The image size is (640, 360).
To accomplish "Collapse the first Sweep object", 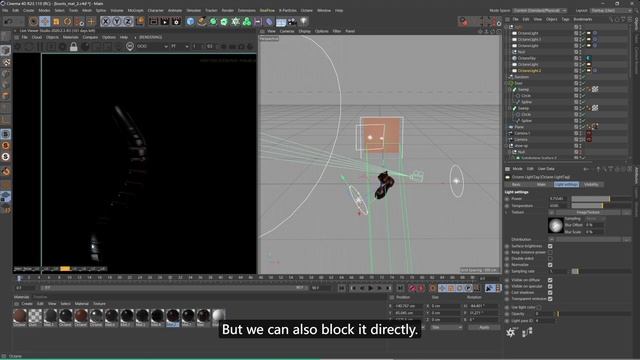I will (510, 89).
